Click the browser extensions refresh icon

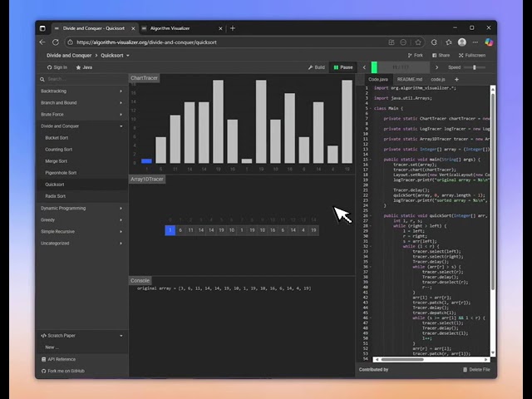click(434, 42)
